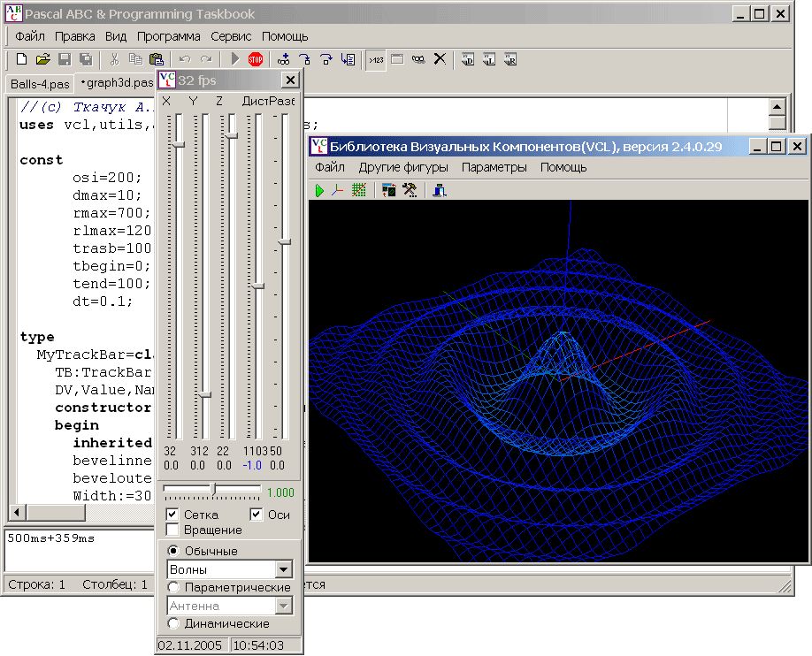Image resolution: width=812 pixels, height=656 pixels.
Task: Click the Undo arrow icon
Action: point(185,59)
